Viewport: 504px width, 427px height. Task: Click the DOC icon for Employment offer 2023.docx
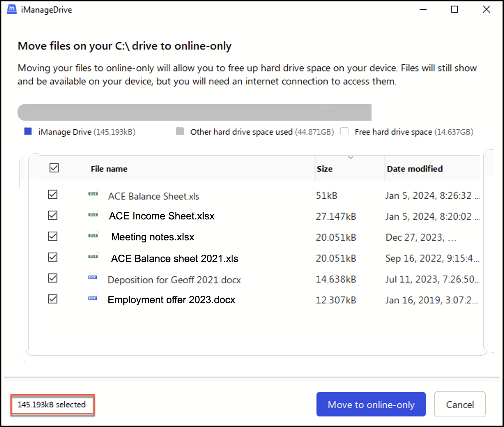point(93,299)
